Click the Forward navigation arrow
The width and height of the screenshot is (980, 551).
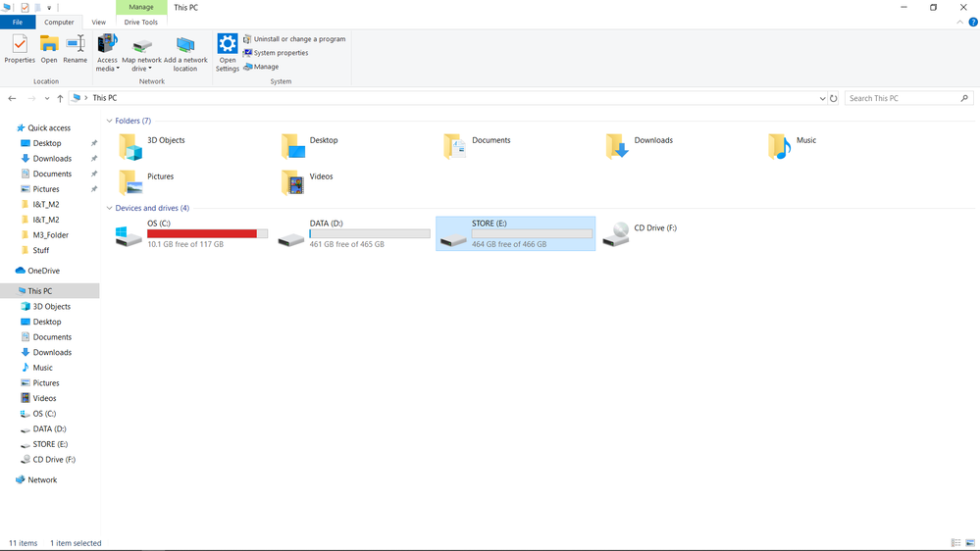tap(31, 98)
